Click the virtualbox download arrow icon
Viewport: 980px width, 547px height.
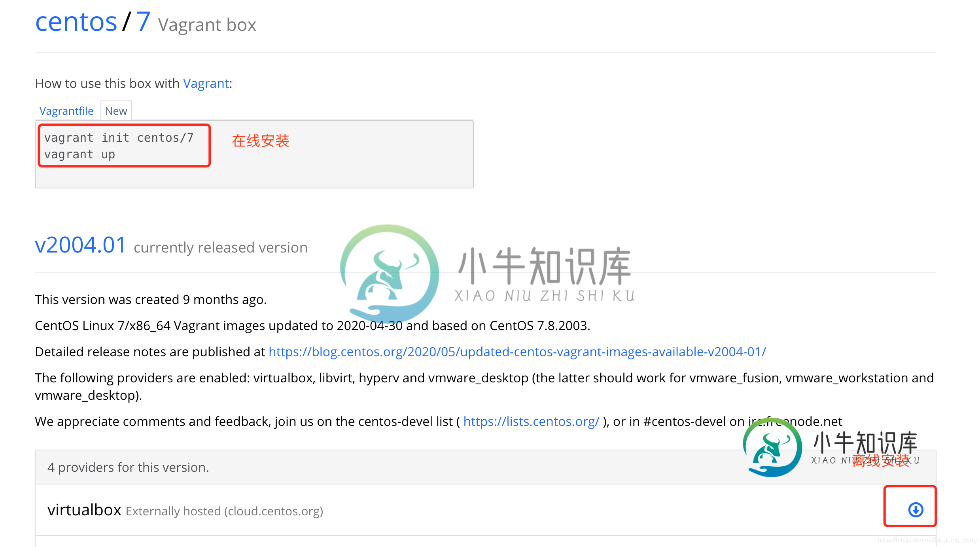(x=916, y=510)
